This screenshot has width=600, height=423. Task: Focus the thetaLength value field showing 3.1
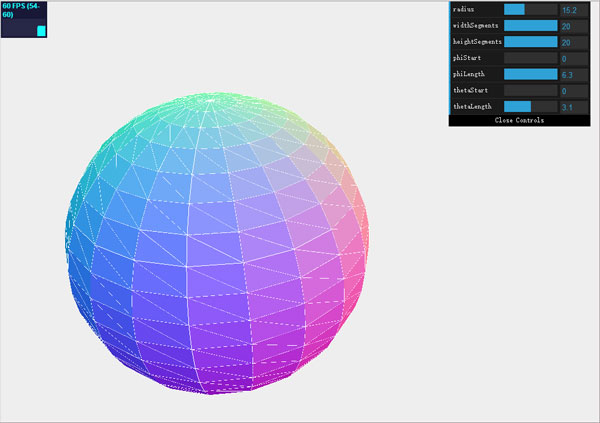tap(574, 106)
